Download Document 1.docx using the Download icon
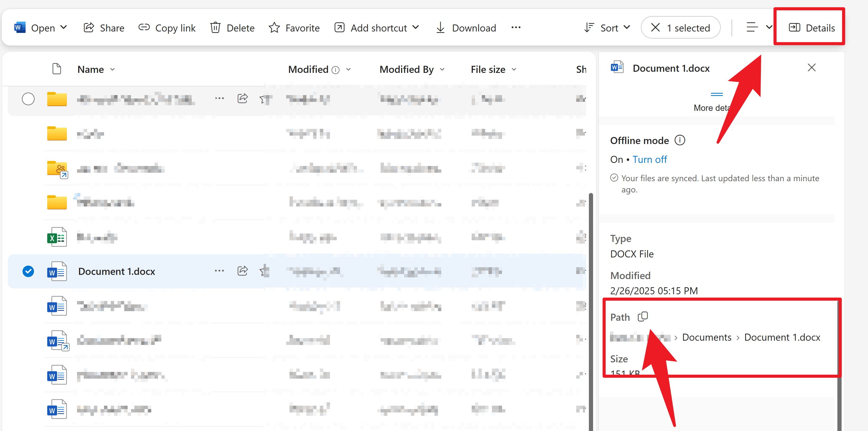Image resolution: width=868 pixels, height=431 pixels. coord(440,28)
